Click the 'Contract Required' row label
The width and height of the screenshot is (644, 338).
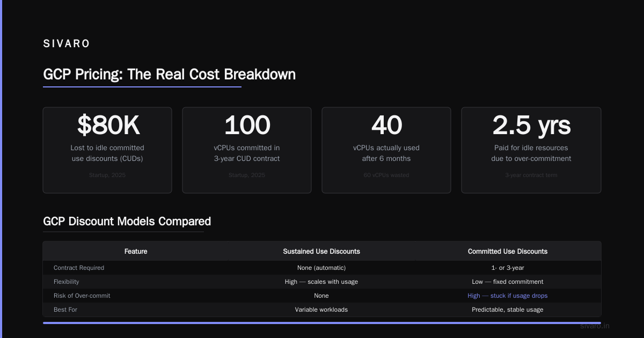pyautogui.click(x=79, y=268)
